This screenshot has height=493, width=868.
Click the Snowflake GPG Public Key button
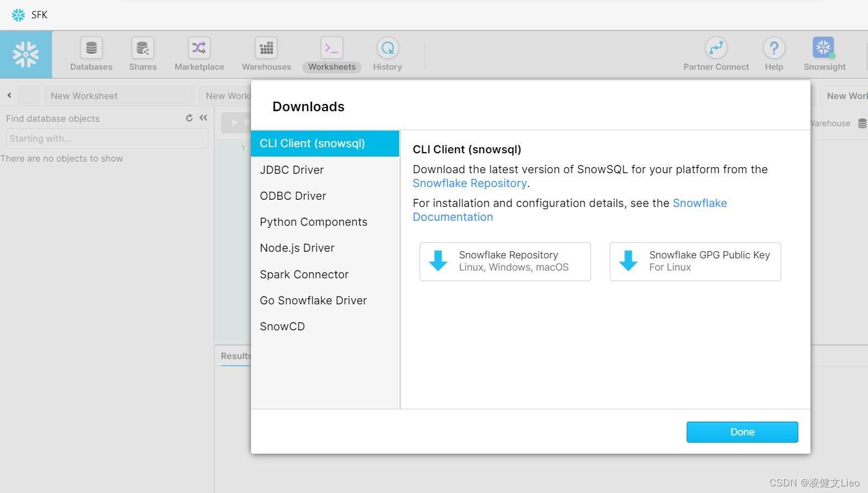696,262
